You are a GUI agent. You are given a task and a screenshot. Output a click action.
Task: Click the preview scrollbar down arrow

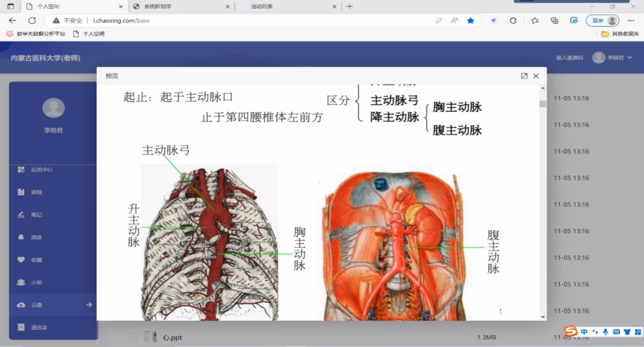[x=543, y=317]
